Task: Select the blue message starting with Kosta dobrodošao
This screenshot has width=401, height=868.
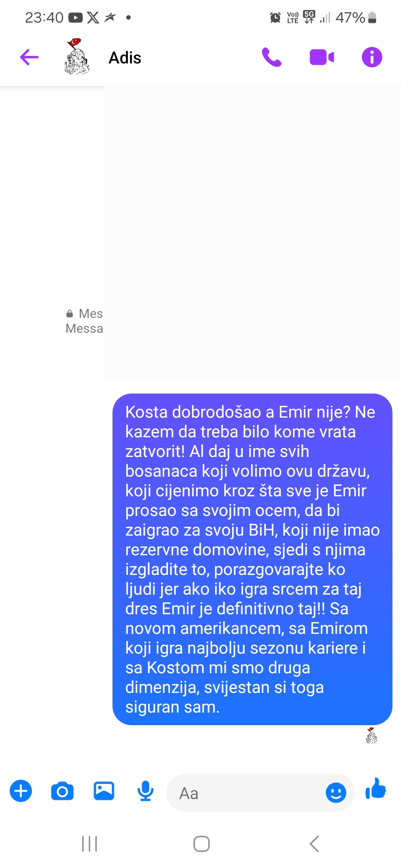Action: pyautogui.click(x=252, y=559)
